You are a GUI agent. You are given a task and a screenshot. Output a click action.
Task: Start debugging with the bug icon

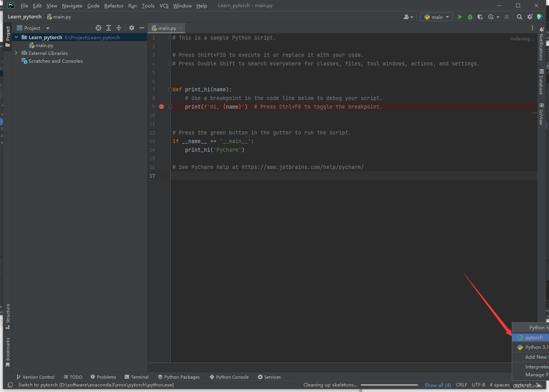tap(469, 17)
